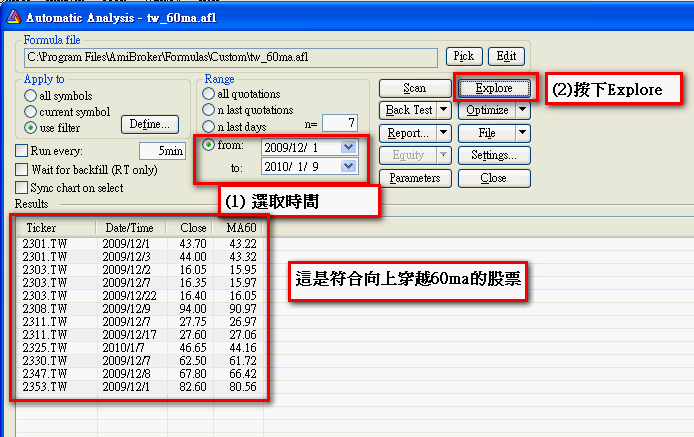
Task: Select the 2301.TW row dated 2009/12/3
Action: pos(140,256)
